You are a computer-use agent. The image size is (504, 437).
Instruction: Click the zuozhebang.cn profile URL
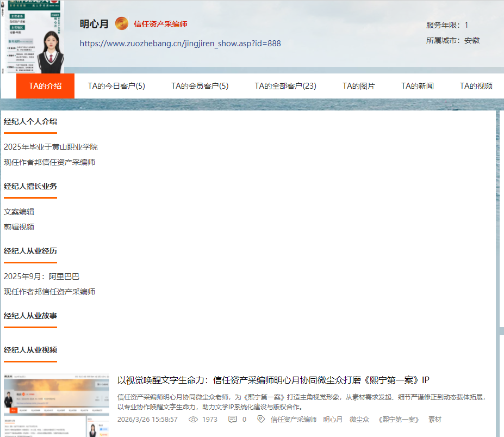tap(180, 44)
